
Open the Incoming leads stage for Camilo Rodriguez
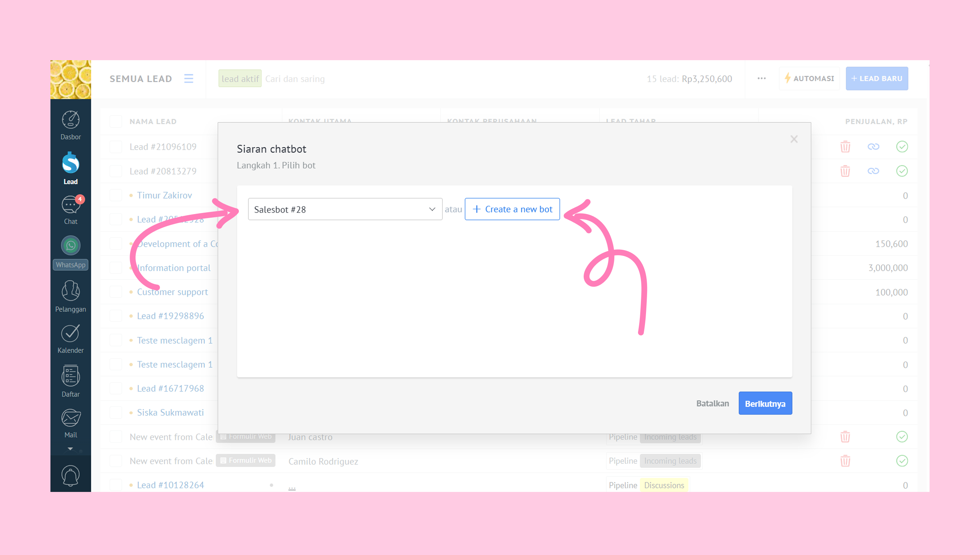tap(670, 461)
